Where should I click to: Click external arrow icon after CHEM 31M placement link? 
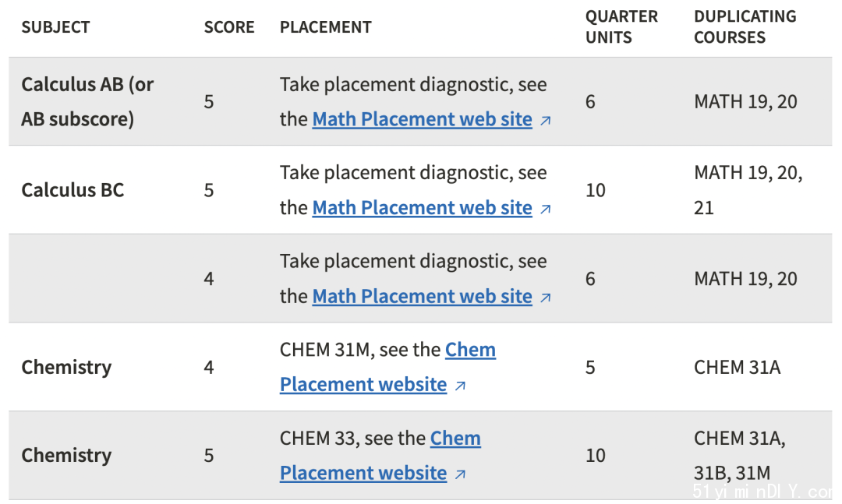(460, 386)
